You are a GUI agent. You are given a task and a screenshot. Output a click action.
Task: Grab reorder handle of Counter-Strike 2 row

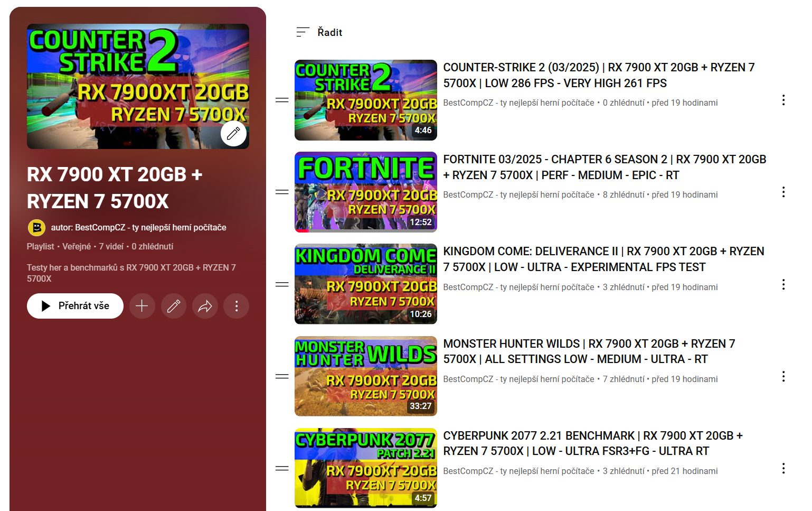pos(282,100)
